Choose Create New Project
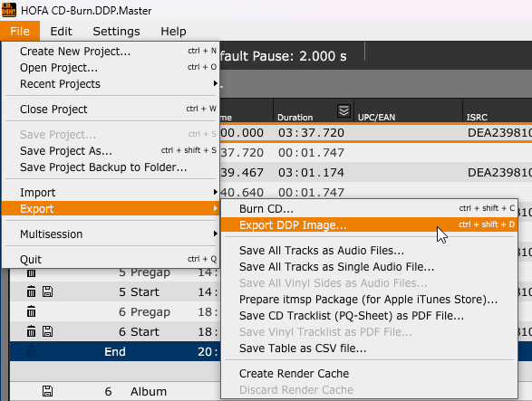 [111, 52]
